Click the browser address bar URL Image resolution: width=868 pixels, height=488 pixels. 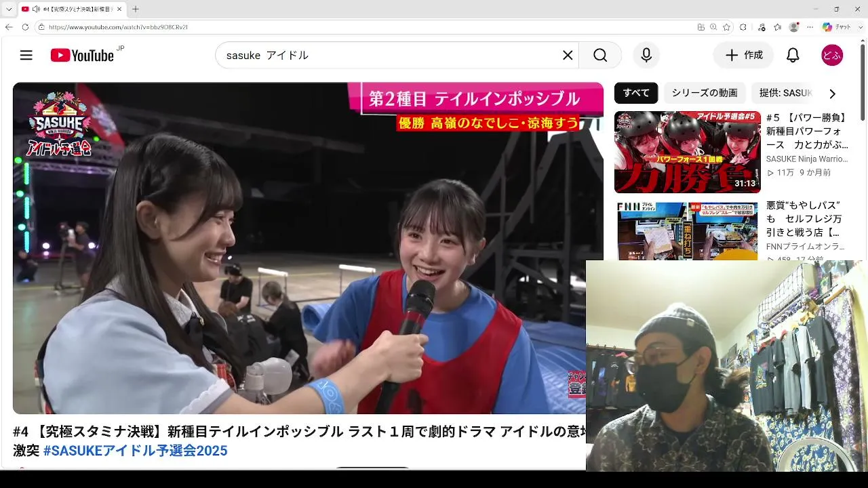[x=118, y=27]
